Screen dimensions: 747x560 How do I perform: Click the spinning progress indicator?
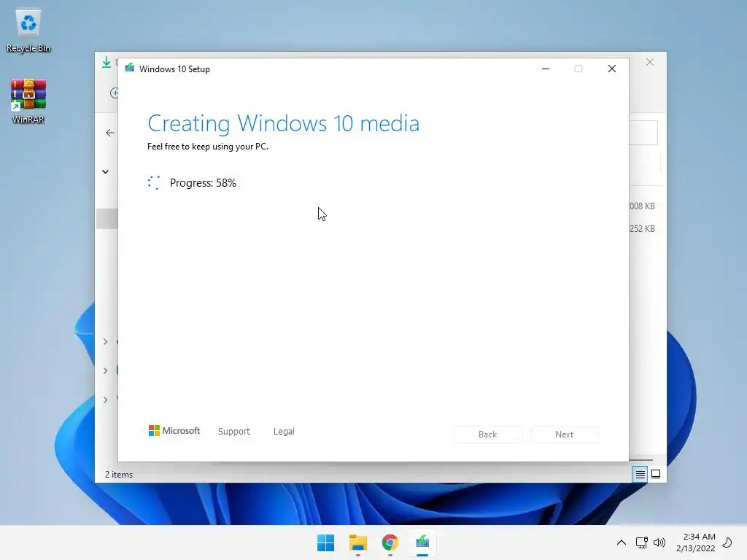(x=154, y=182)
